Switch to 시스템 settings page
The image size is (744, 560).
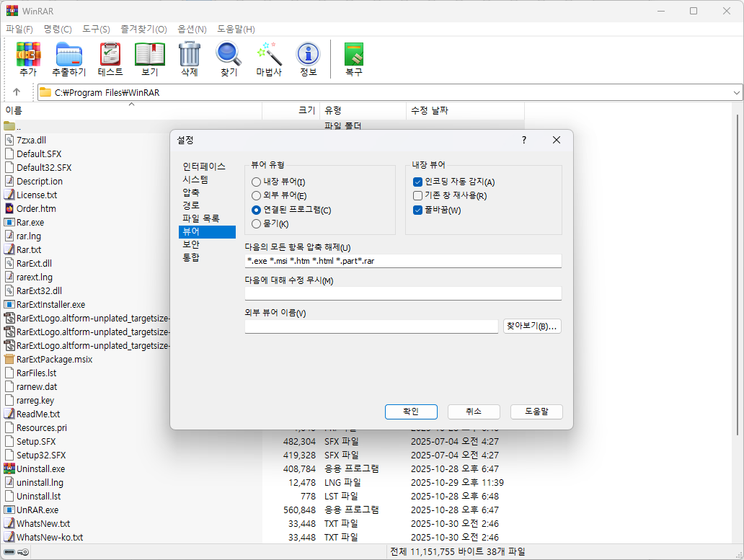(x=195, y=179)
